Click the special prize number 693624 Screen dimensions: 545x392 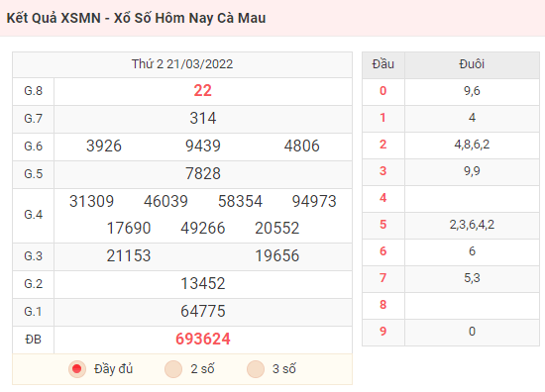pos(203,339)
